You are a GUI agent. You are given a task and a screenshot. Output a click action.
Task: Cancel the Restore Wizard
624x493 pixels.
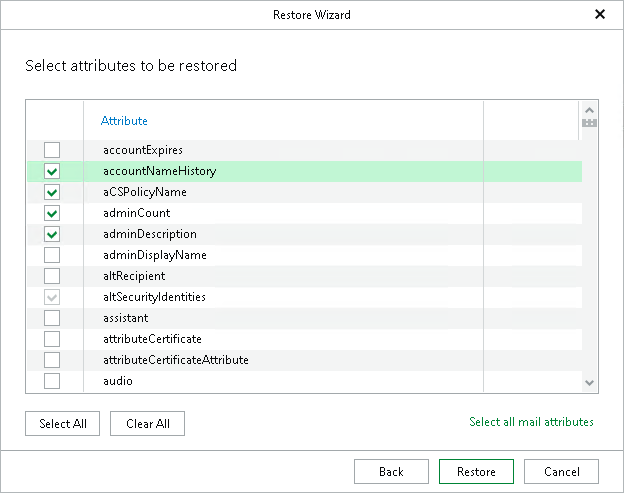561,472
